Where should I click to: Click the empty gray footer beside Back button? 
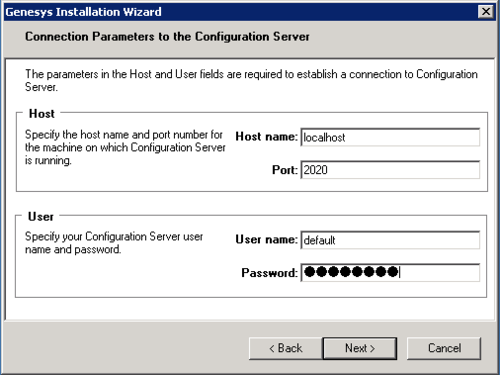pos(127,348)
